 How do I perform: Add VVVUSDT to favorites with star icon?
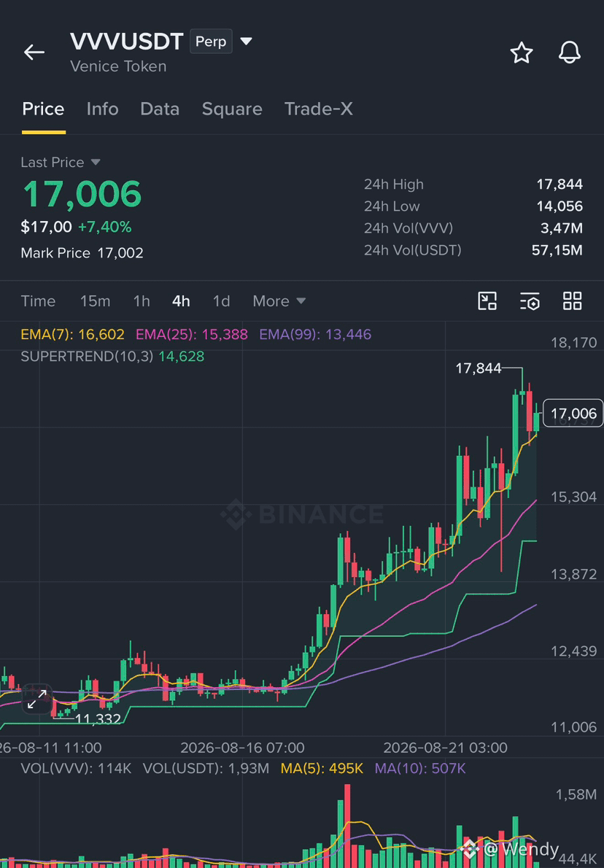tap(521, 53)
